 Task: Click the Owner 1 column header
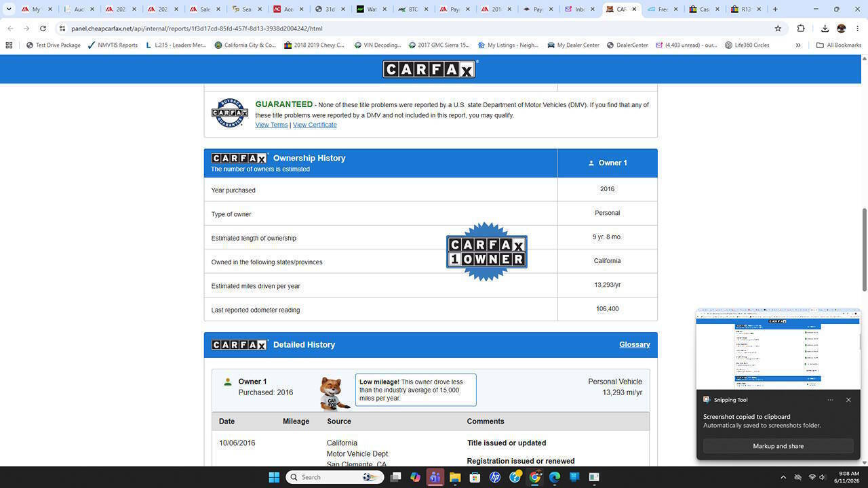coord(608,163)
